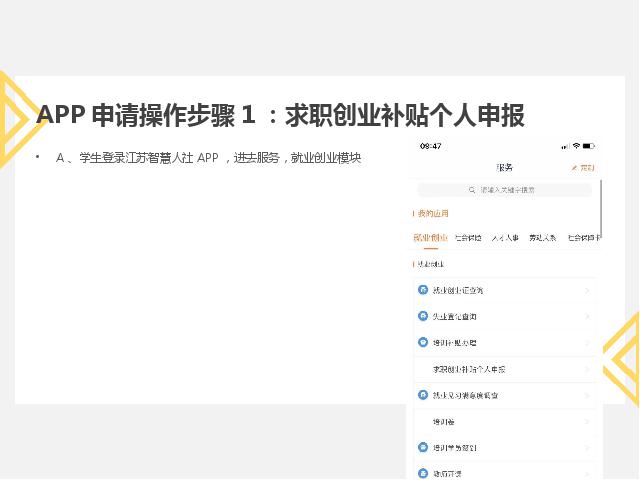Click the icon beside the third 培训 service row
The height and width of the screenshot is (480, 640).
click(x=423, y=342)
